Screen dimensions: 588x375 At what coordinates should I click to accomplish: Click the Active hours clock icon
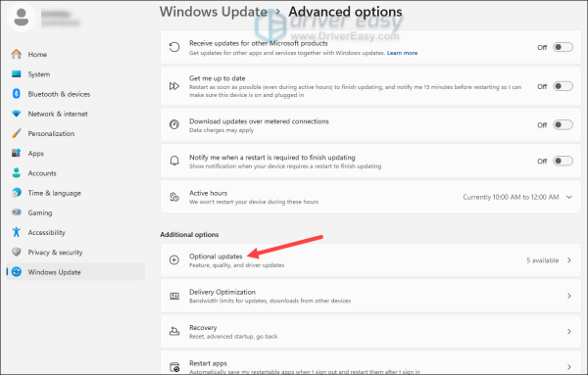174,197
